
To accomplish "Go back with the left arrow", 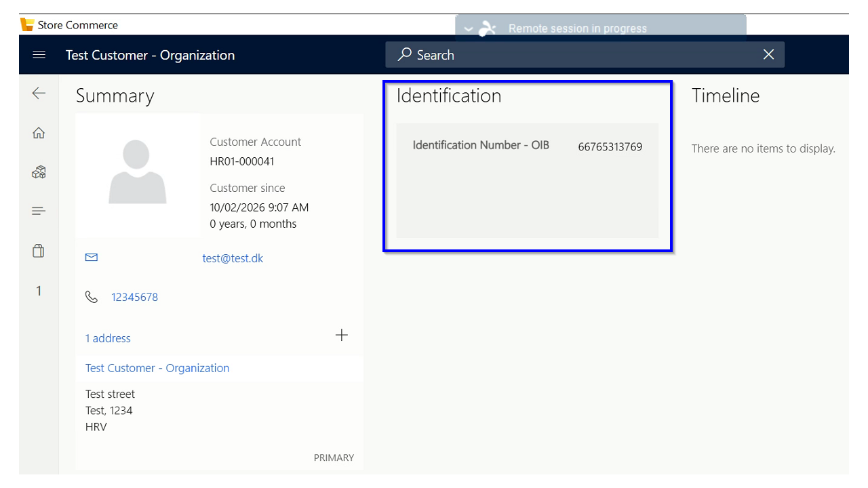I will tap(39, 94).
